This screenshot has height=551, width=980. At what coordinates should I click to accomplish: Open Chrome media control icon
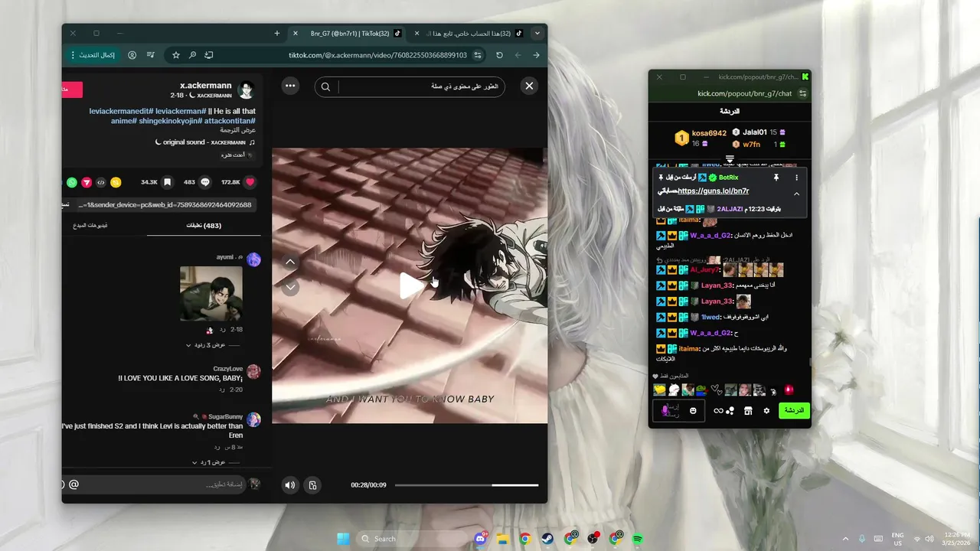coord(151,55)
